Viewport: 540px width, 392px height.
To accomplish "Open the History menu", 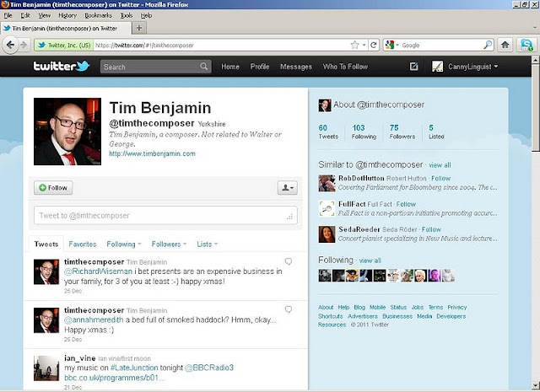I will point(67,15).
